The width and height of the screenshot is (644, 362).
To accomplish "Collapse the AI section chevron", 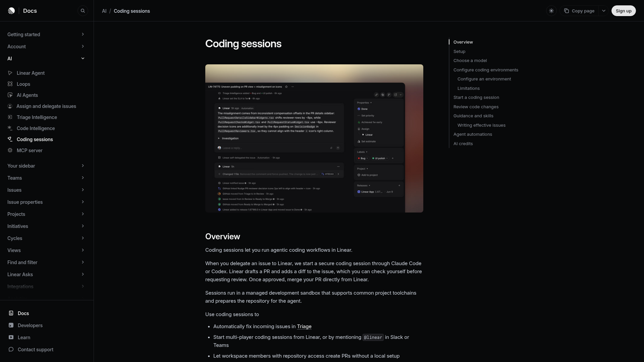I will (x=83, y=58).
